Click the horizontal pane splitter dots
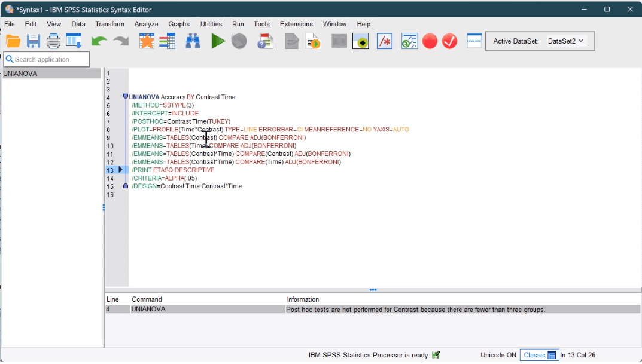Screen dimensions: 642x364 pyautogui.click(x=373, y=290)
